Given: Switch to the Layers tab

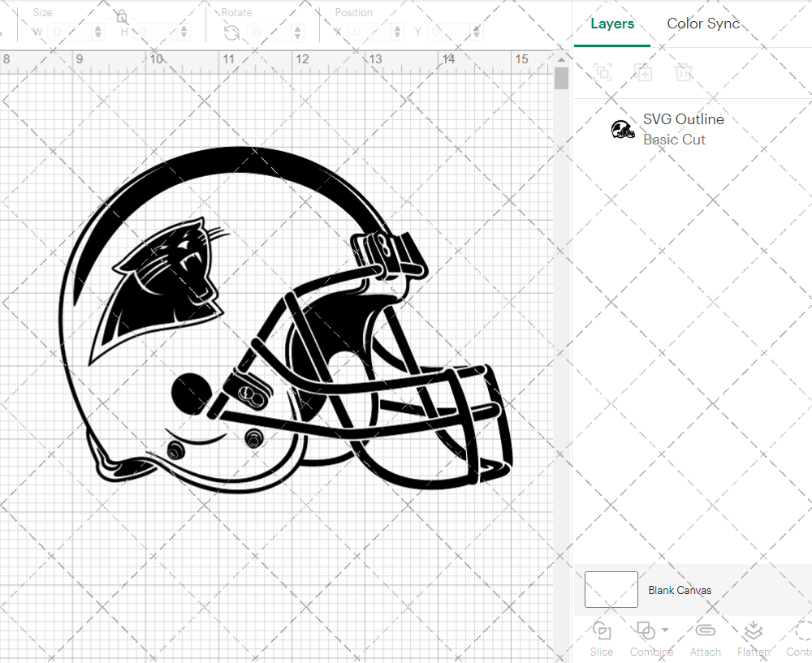Looking at the screenshot, I should [x=612, y=24].
